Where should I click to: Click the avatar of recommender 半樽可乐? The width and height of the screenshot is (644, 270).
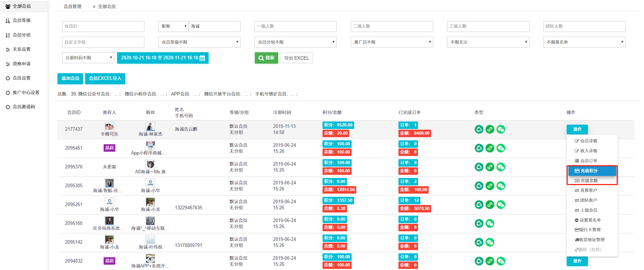pyautogui.click(x=109, y=126)
